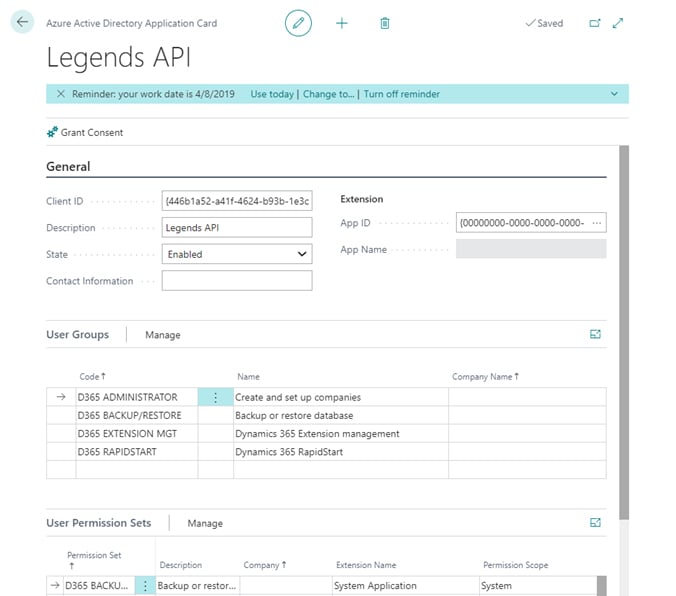Click Dynamics 365 Extension management cell
This screenshot has width=676, height=596.
click(341, 433)
